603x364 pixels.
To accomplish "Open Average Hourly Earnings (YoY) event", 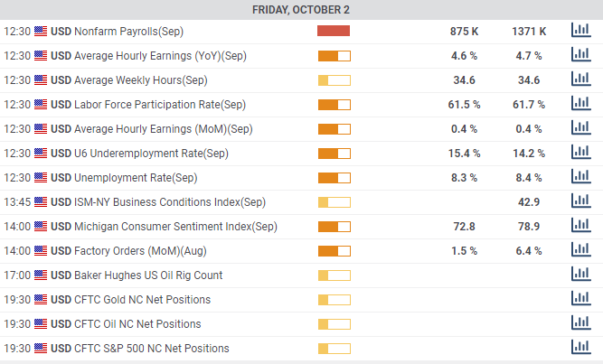I will (147, 55).
